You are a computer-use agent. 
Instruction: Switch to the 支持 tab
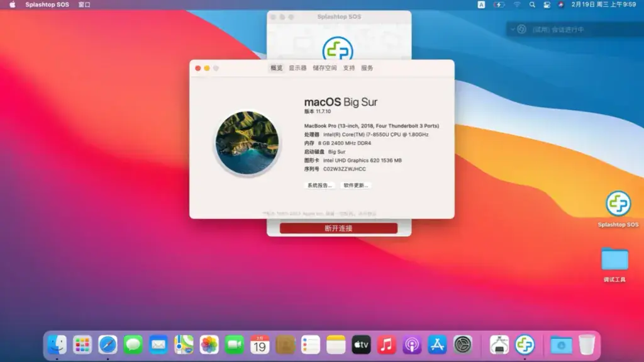348,68
